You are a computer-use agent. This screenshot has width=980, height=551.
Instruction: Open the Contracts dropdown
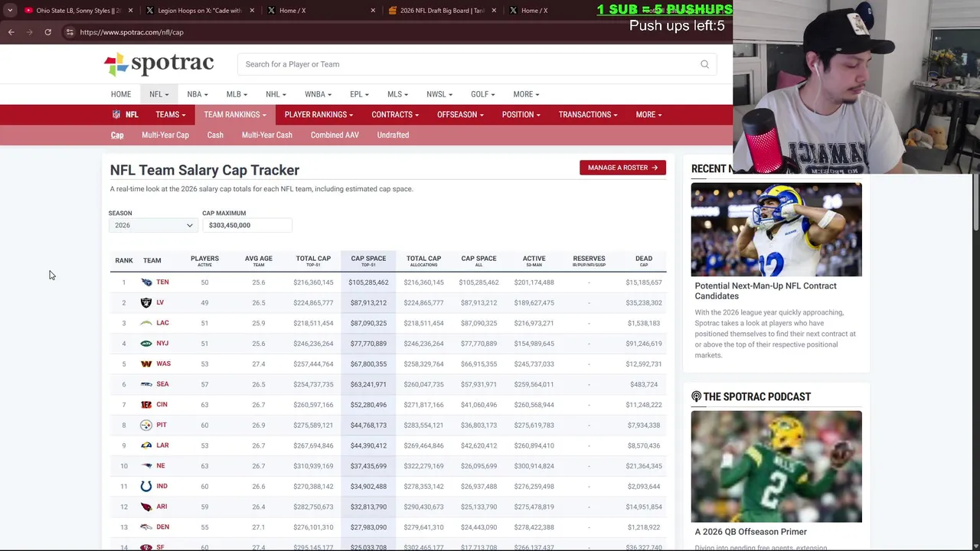(395, 115)
